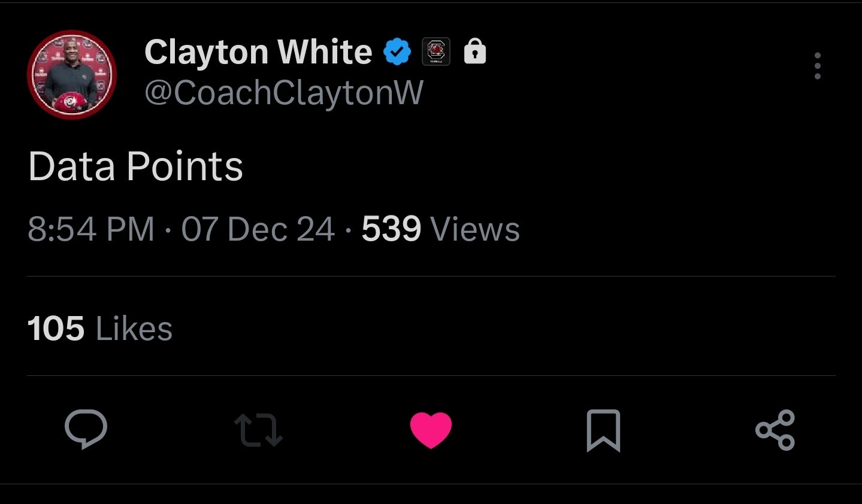View Clayton White's profile name
The width and height of the screenshot is (862, 504).
coord(258,51)
